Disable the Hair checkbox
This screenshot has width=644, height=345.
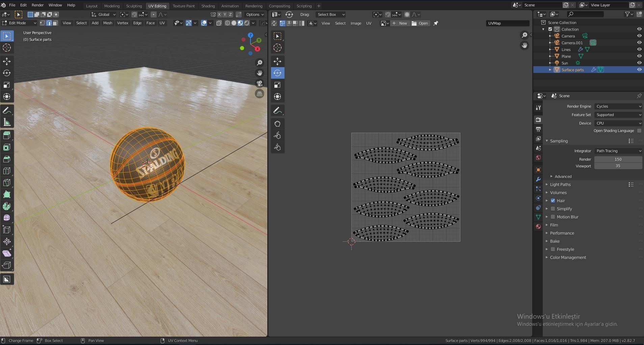553,201
